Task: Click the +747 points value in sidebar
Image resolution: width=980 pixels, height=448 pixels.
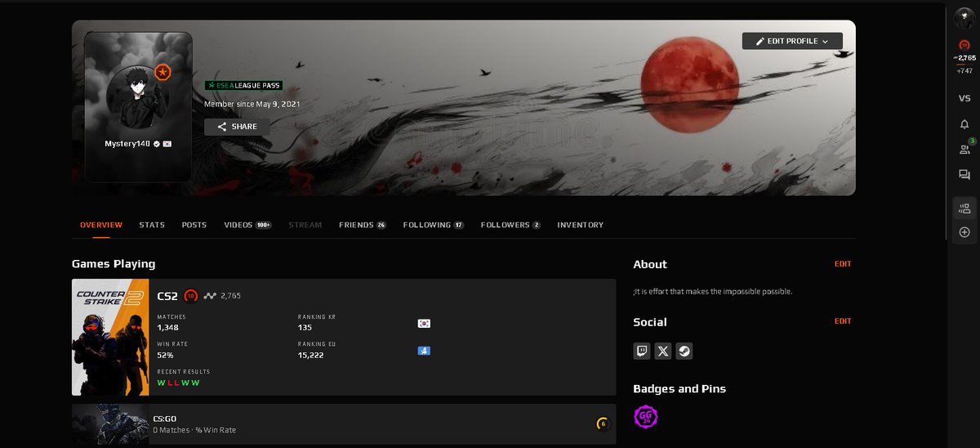Action: tap(964, 71)
